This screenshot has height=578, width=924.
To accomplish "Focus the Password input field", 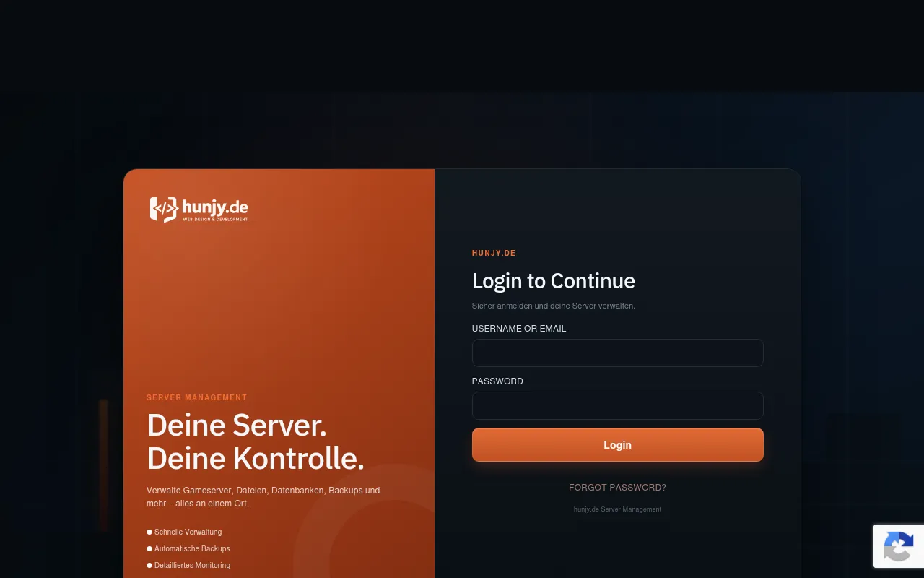I will [617, 406].
